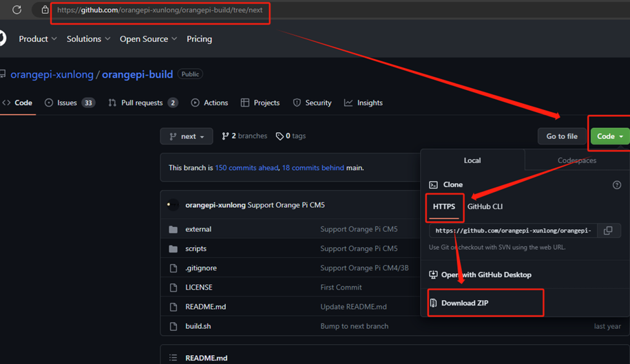630x364 pixels.
Task: Open the build.sh file name
Action: [198, 326]
